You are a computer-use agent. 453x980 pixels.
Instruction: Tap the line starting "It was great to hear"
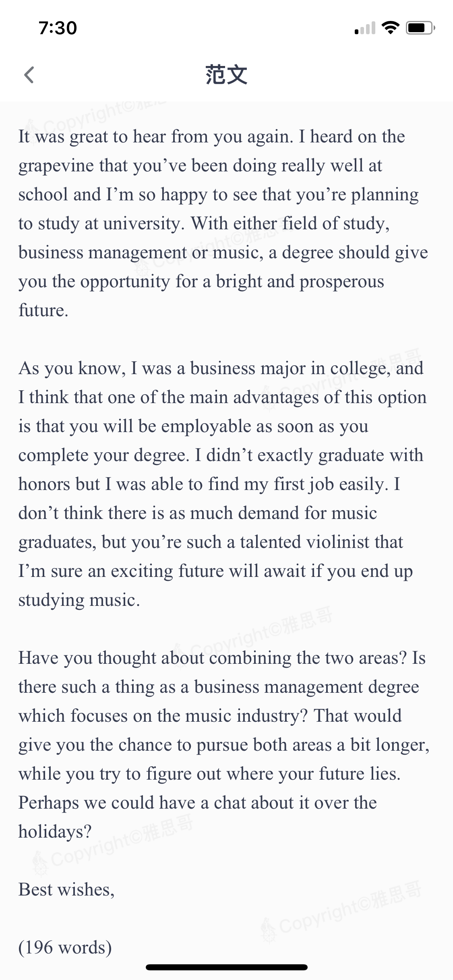[211, 137]
